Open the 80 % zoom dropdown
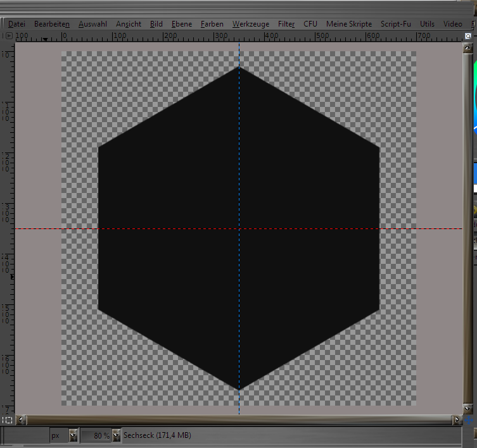The image size is (477, 448). pyautogui.click(x=116, y=435)
